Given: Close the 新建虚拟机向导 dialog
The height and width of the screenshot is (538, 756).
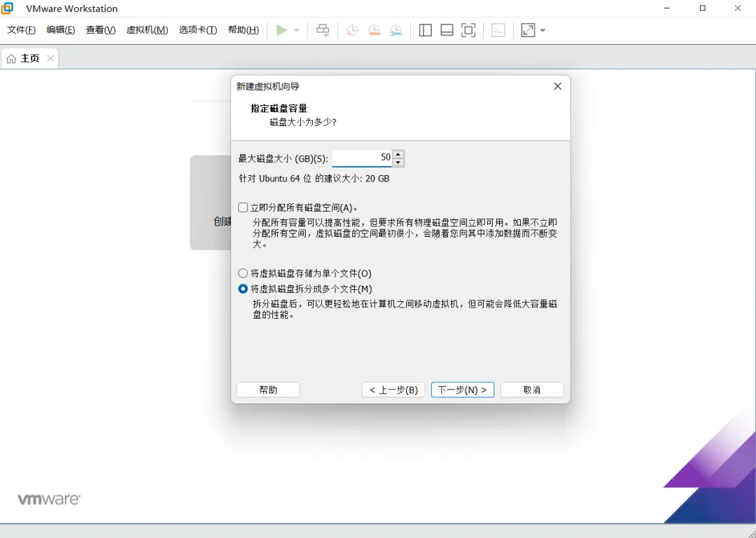Looking at the screenshot, I should (x=558, y=86).
